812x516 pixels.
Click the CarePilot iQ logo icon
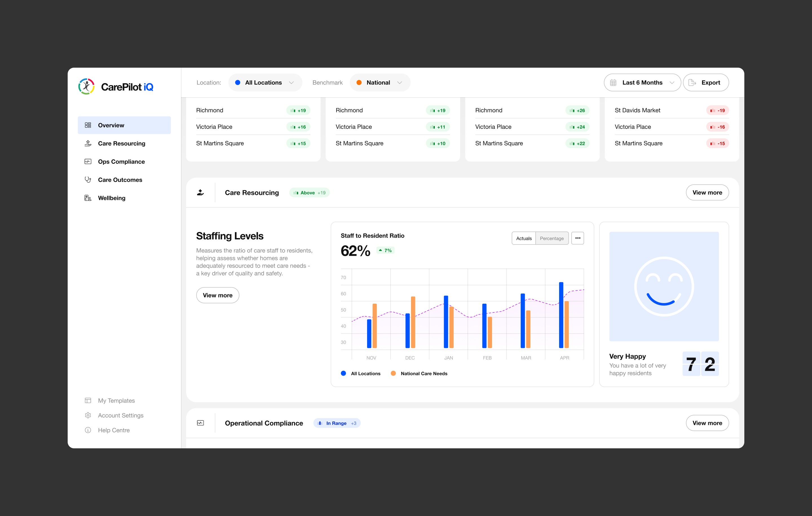[x=86, y=87]
